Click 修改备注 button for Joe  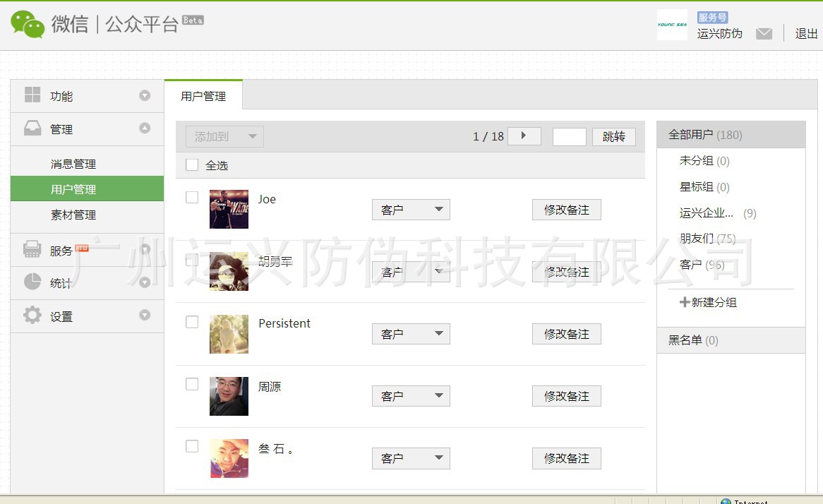point(566,210)
